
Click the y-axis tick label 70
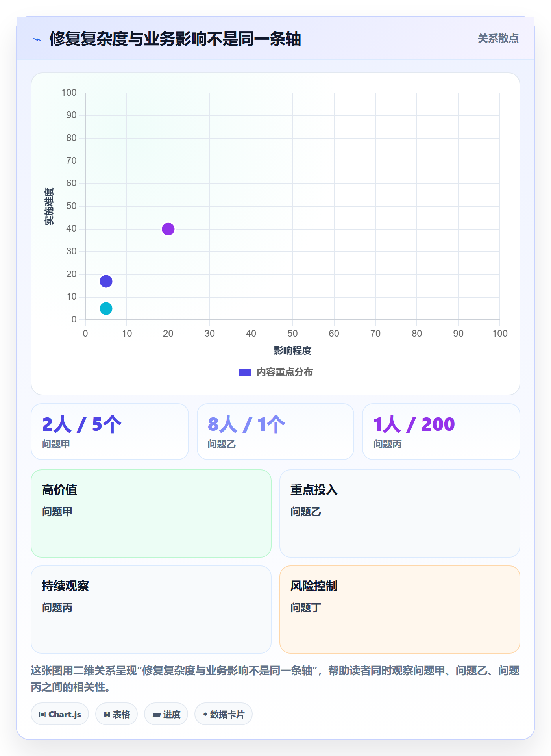coord(71,161)
